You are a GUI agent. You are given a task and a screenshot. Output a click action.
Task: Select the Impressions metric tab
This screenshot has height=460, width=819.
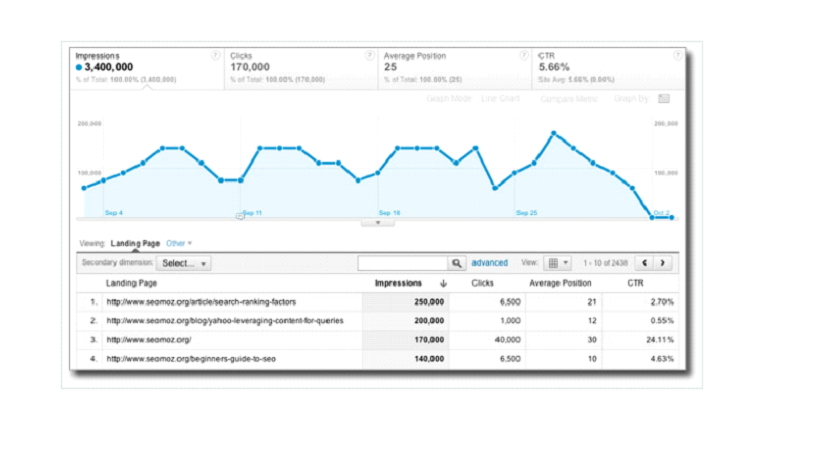coord(147,68)
